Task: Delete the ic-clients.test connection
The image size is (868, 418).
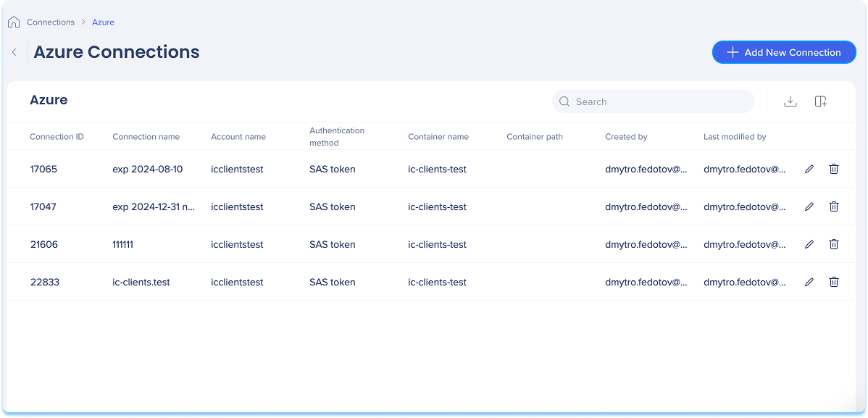Action: 834,283
